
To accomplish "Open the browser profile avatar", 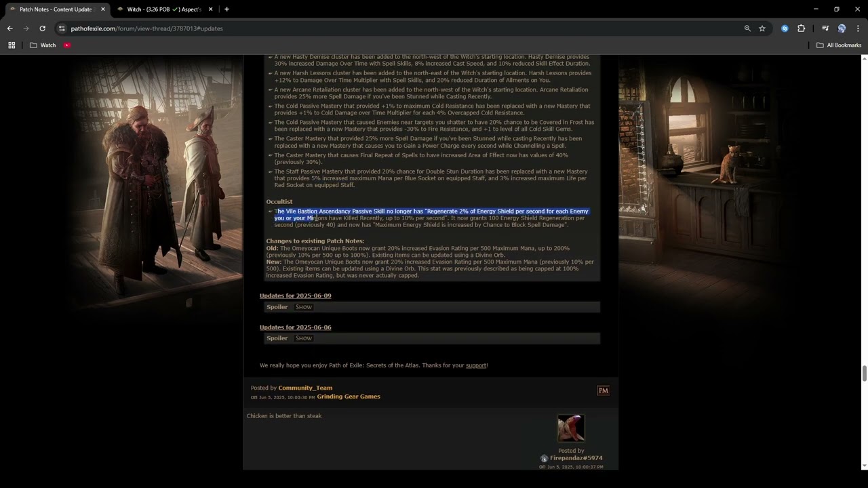I will pyautogui.click(x=842, y=28).
